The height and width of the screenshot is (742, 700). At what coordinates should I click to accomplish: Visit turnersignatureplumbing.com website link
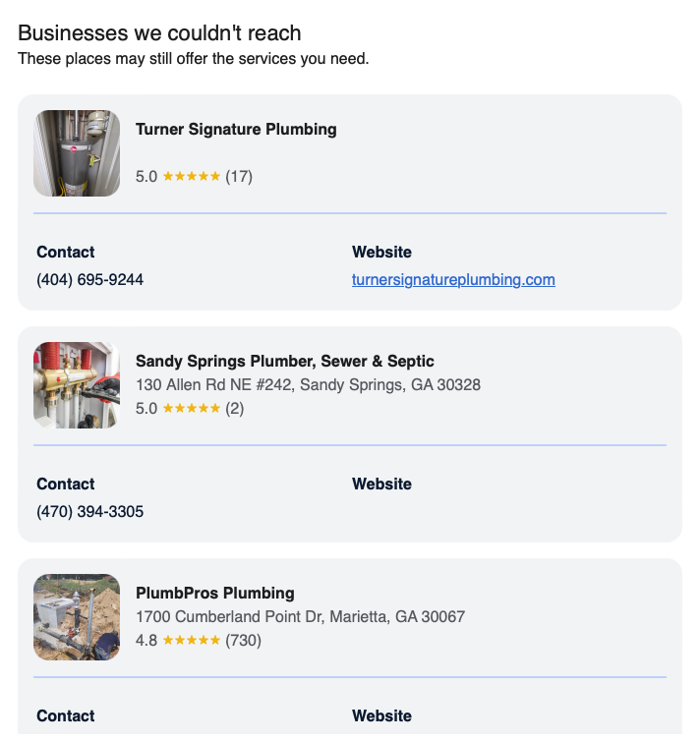click(453, 280)
